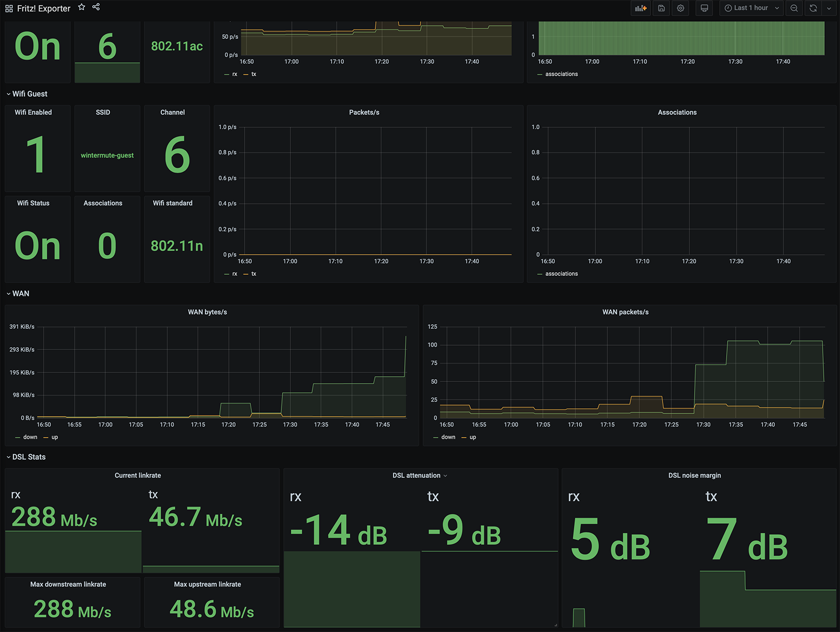Image resolution: width=840 pixels, height=632 pixels.
Task: Cycle view mode with monitor icon
Action: (x=705, y=8)
